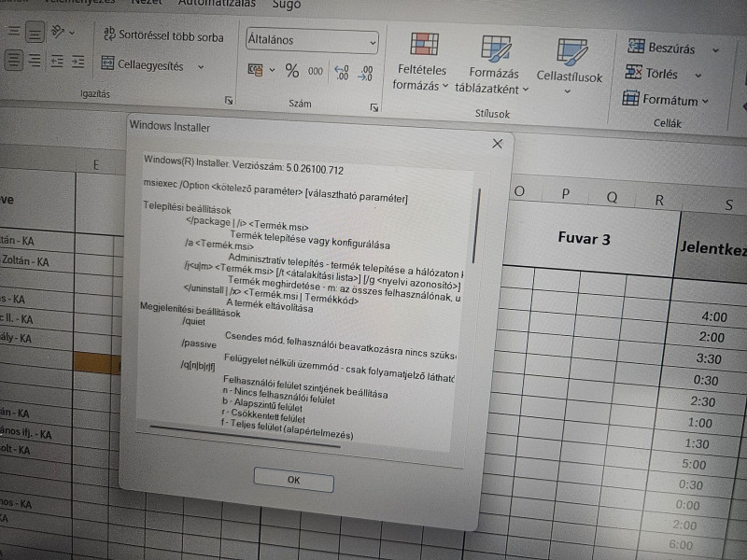The image size is (747, 560).
Task: Select column S header
Action: pos(728,204)
